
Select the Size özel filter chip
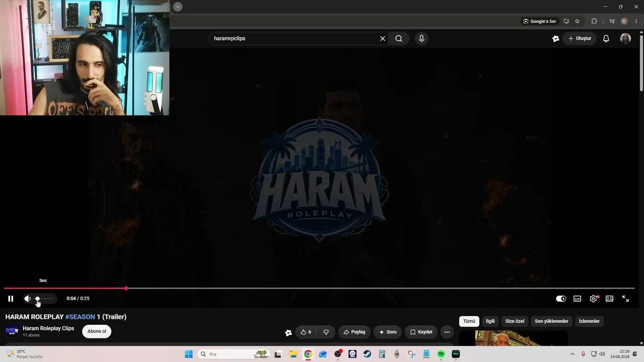click(515, 321)
